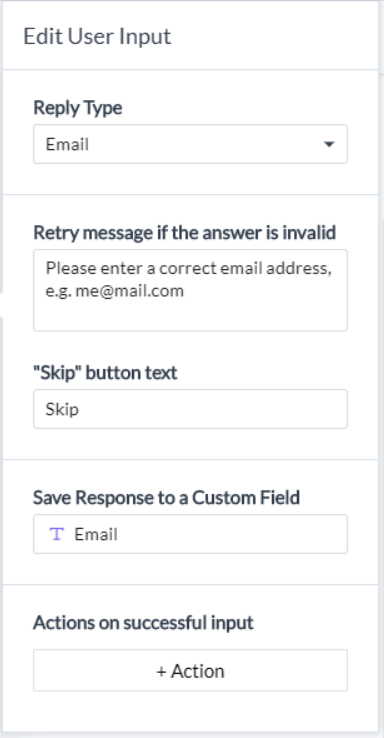Click the caret arrow in Reply Type box

point(329,144)
